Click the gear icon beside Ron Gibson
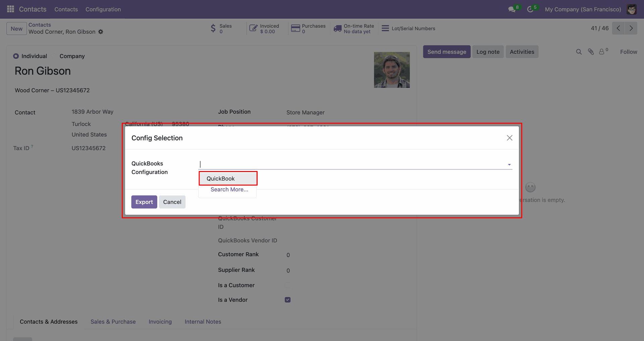644x341 pixels. [101, 32]
